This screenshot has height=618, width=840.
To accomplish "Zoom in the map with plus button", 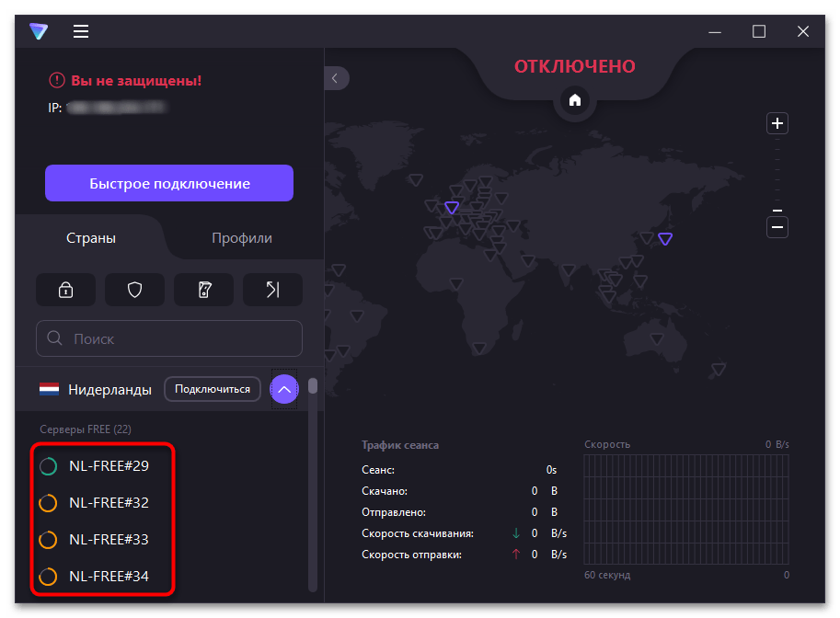I will [777, 123].
